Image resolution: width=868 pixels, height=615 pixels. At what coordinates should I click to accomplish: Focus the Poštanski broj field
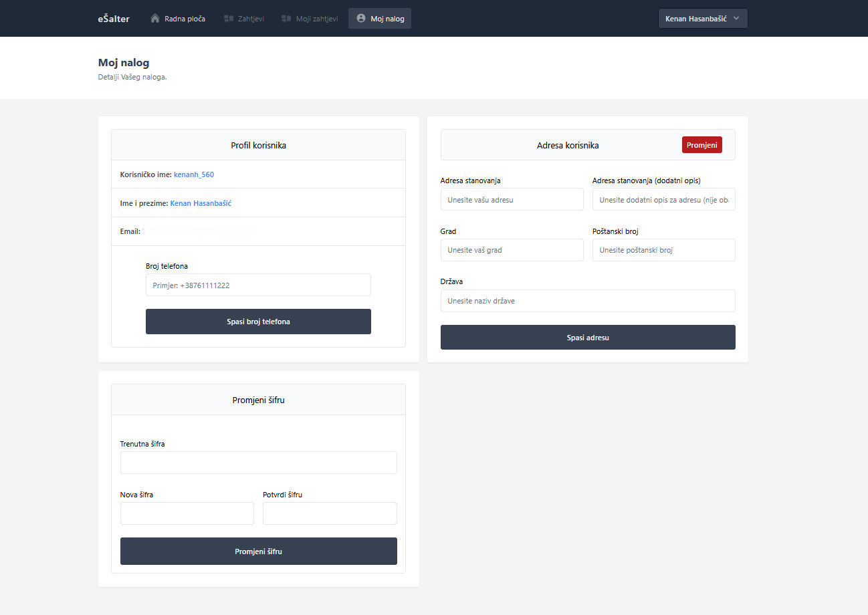tap(663, 250)
